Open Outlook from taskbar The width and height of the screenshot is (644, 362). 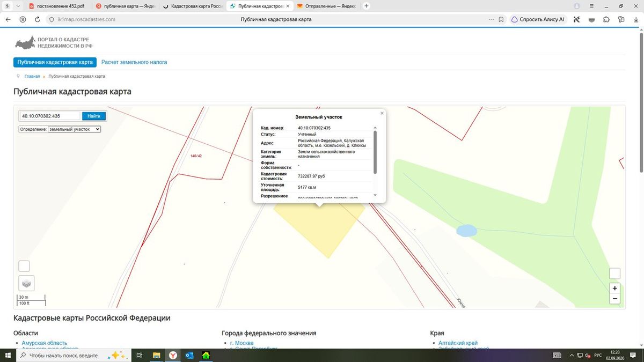coord(189,356)
